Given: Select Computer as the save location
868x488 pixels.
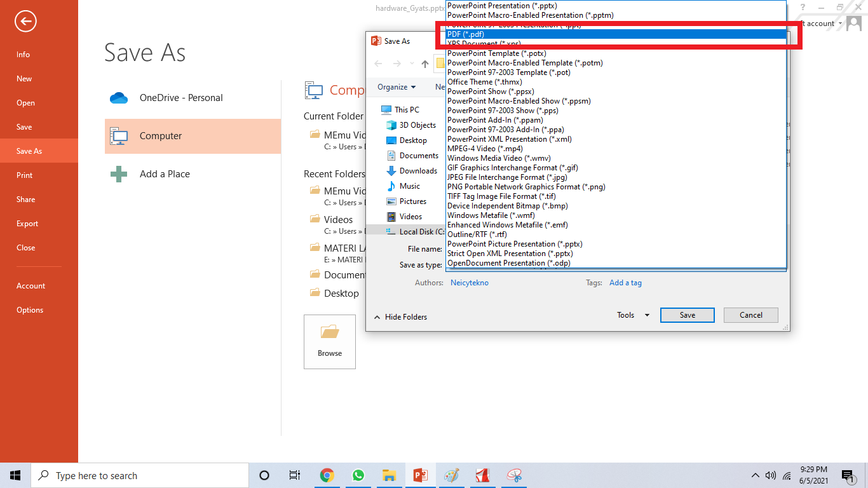Looking at the screenshot, I should [193, 136].
